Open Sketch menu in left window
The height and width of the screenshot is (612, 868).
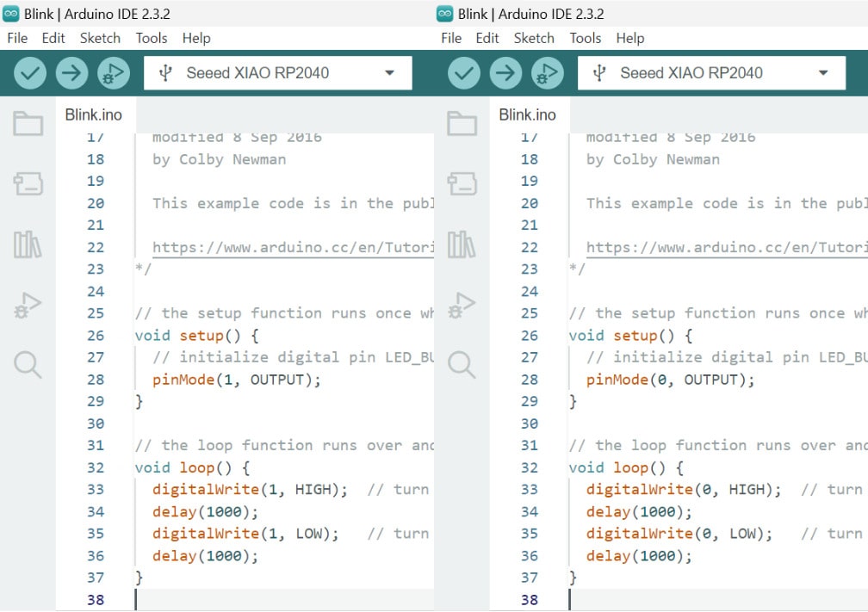click(x=100, y=38)
